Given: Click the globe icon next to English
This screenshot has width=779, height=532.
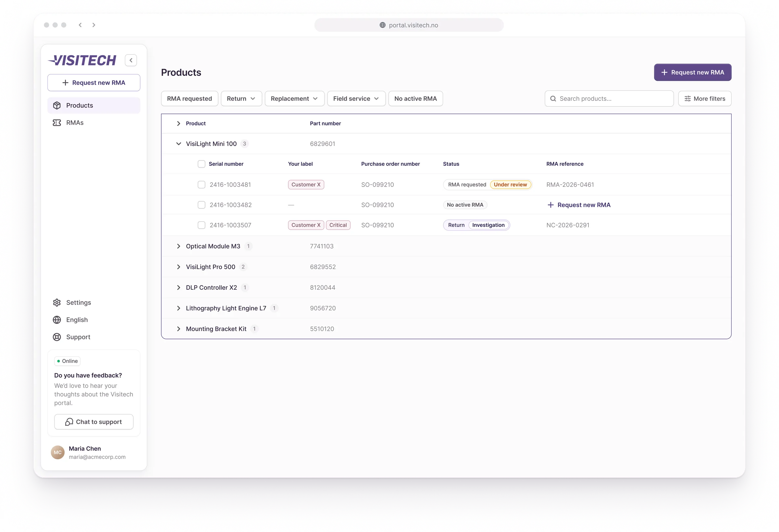Looking at the screenshot, I should [x=57, y=320].
